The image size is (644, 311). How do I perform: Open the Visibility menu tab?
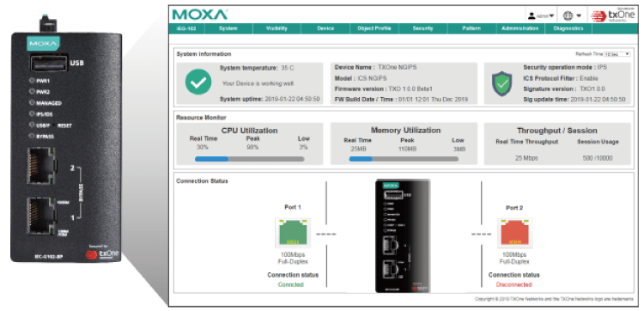tap(276, 28)
